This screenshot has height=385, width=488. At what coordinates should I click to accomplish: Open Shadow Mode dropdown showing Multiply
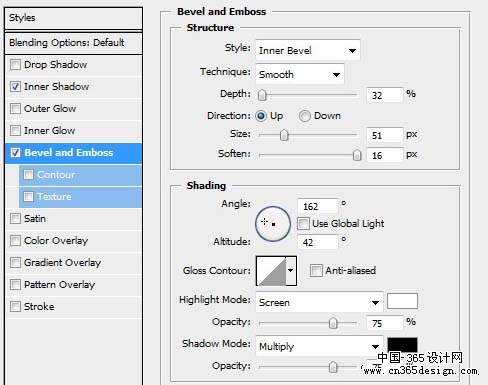pyautogui.click(x=319, y=346)
